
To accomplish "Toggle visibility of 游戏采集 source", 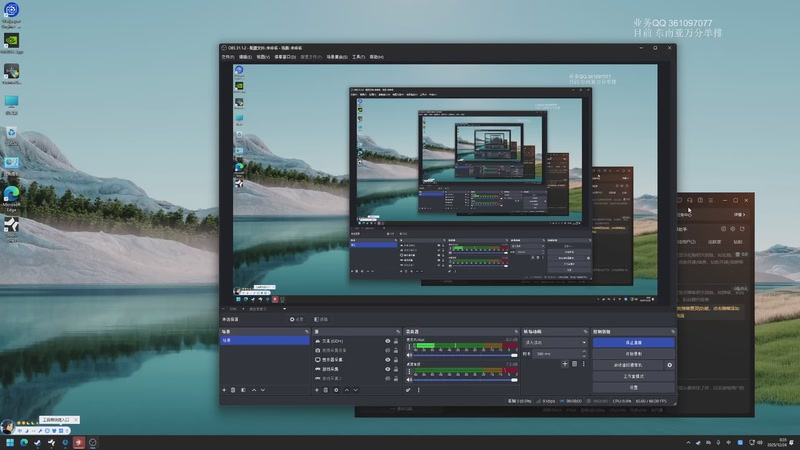I will point(388,369).
